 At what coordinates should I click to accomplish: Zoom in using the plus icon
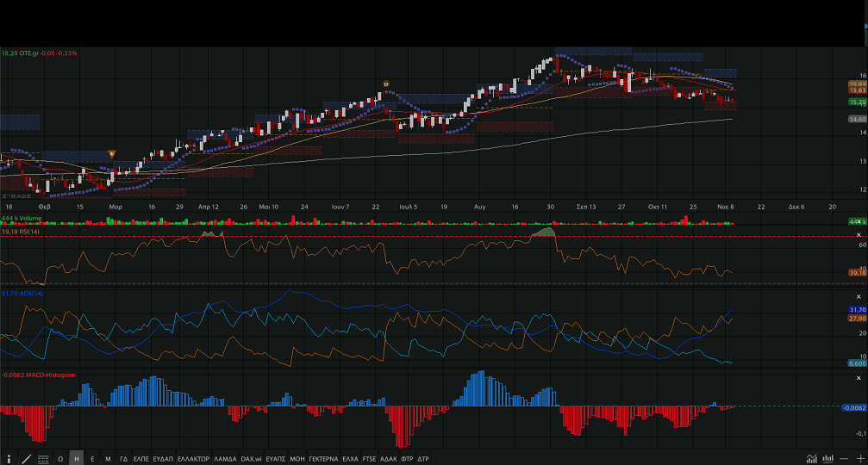click(861, 459)
